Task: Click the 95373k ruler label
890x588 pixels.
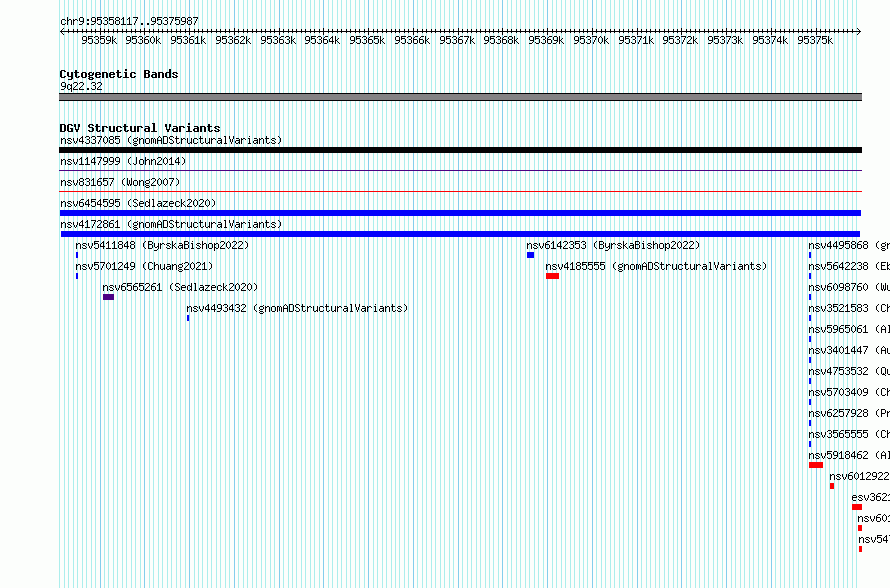Action: 725,40
